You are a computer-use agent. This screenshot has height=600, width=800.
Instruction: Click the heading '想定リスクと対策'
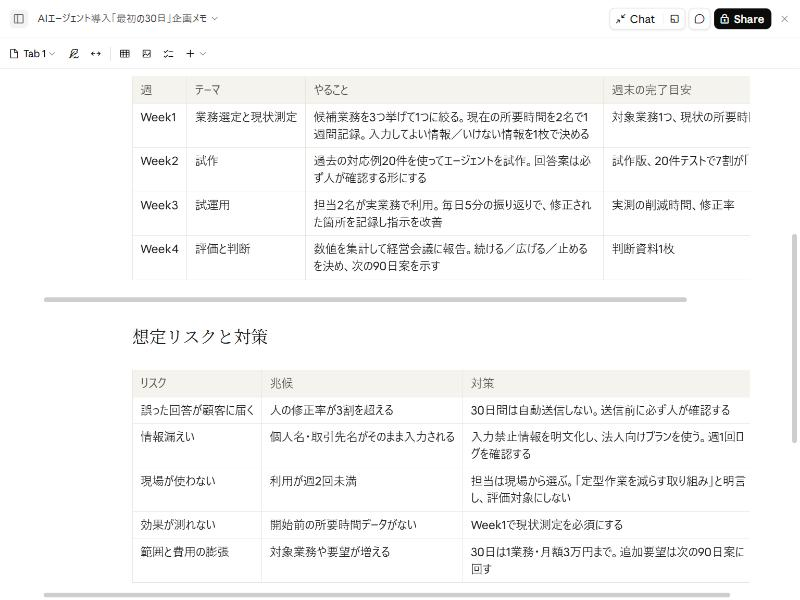point(200,337)
